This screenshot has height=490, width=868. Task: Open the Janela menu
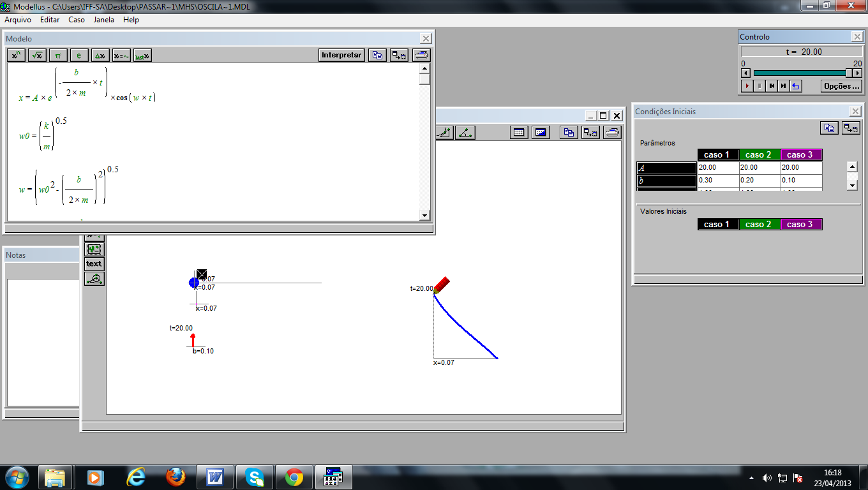tap(104, 20)
